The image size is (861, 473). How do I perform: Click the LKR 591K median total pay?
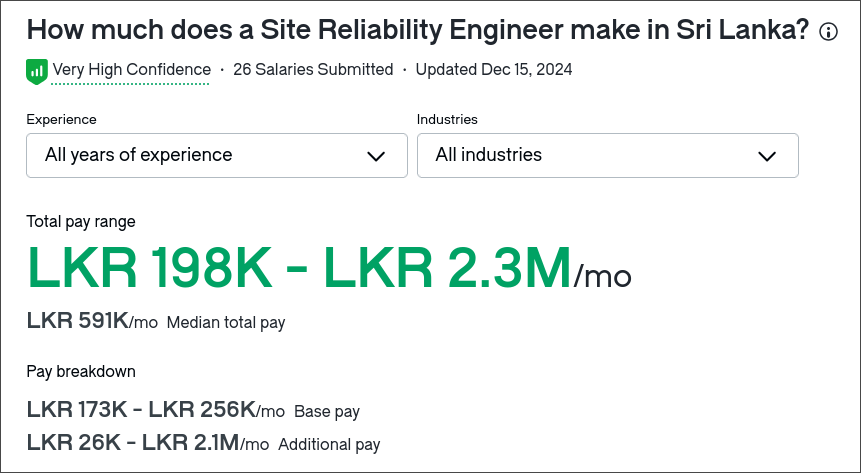point(77,320)
